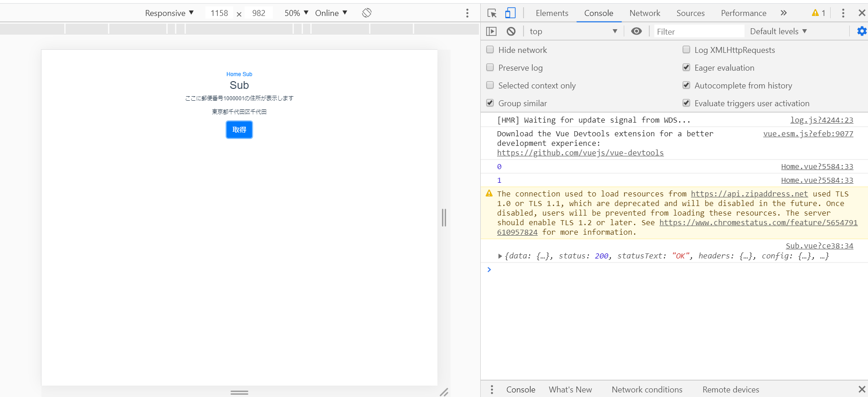
Task: Click the 取得 button
Action: [x=239, y=130]
